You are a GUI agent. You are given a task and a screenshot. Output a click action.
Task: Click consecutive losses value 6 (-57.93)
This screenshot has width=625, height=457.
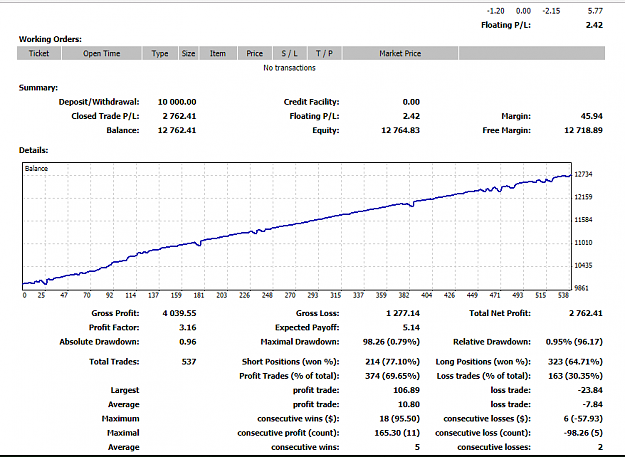(583, 419)
